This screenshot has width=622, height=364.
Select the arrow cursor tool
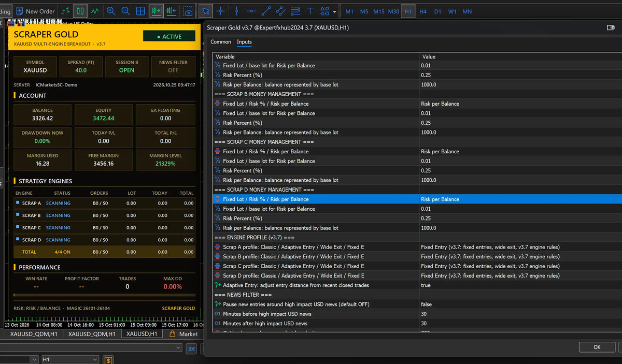[x=205, y=11]
